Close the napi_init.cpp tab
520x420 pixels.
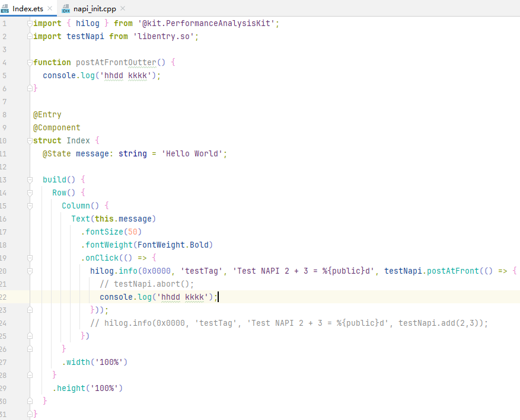pos(122,9)
